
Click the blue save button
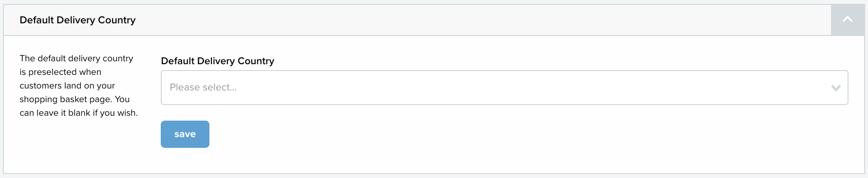pos(185,134)
